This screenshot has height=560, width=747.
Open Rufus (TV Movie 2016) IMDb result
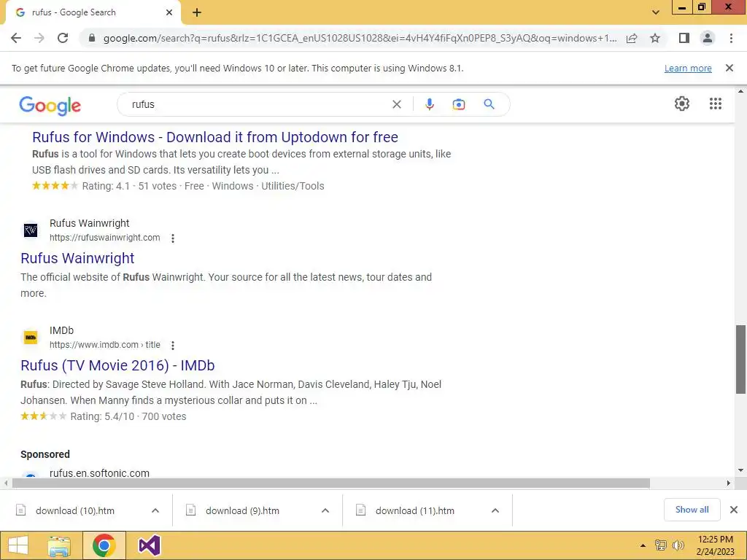[x=117, y=365]
